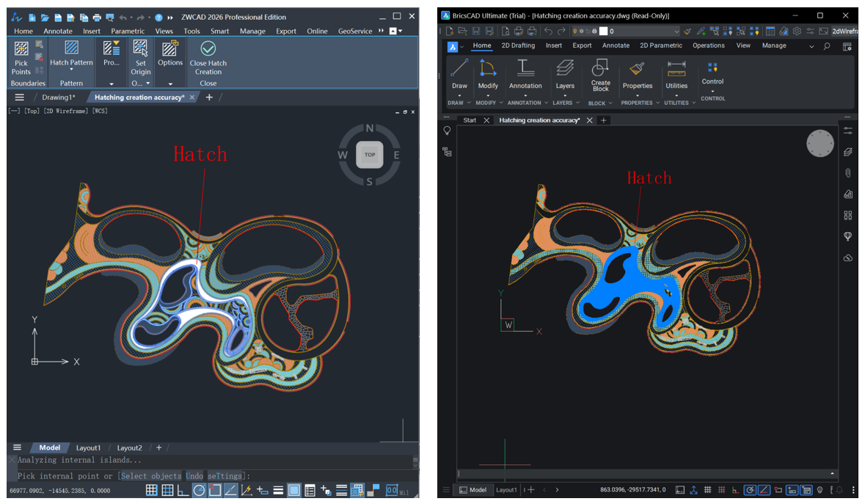Open BricsCAD attachments paperclip panel icon

pos(848,172)
